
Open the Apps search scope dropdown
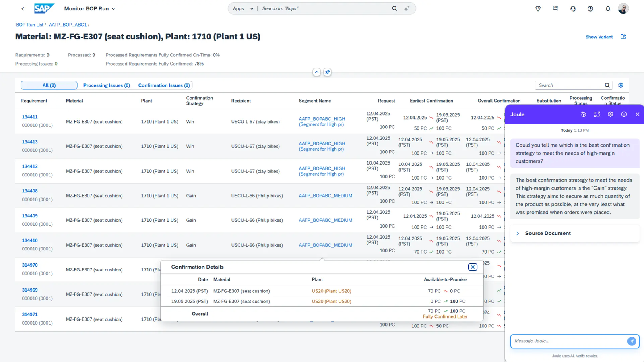tap(243, 8)
